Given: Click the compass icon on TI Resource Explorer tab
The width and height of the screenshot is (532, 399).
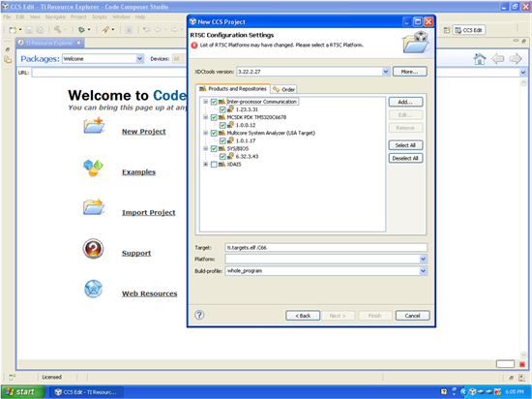Looking at the screenshot, I should click(x=21, y=43).
